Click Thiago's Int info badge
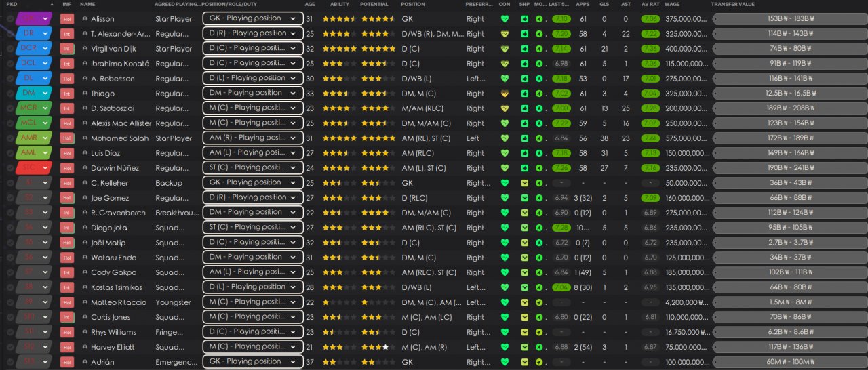The image size is (868, 370). pyautogui.click(x=67, y=94)
